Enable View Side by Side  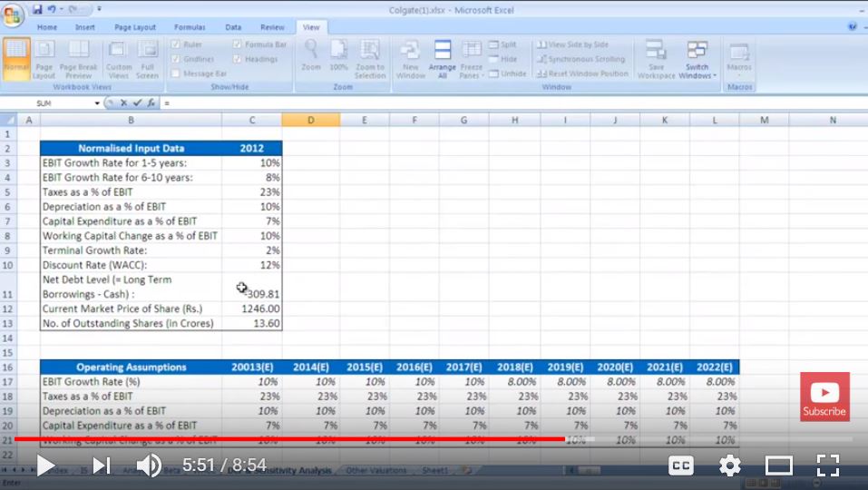(x=573, y=44)
